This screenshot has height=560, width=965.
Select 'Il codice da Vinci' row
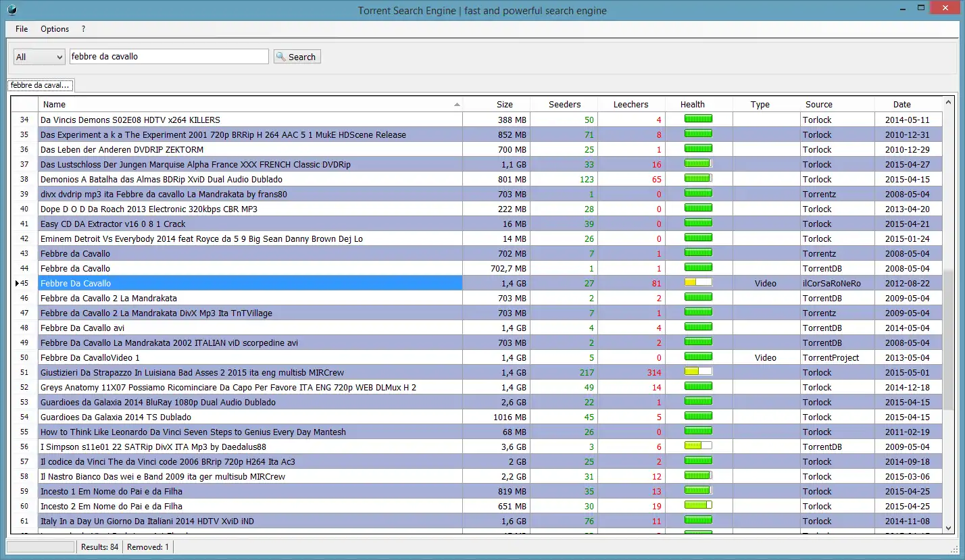(x=477, y=461)
